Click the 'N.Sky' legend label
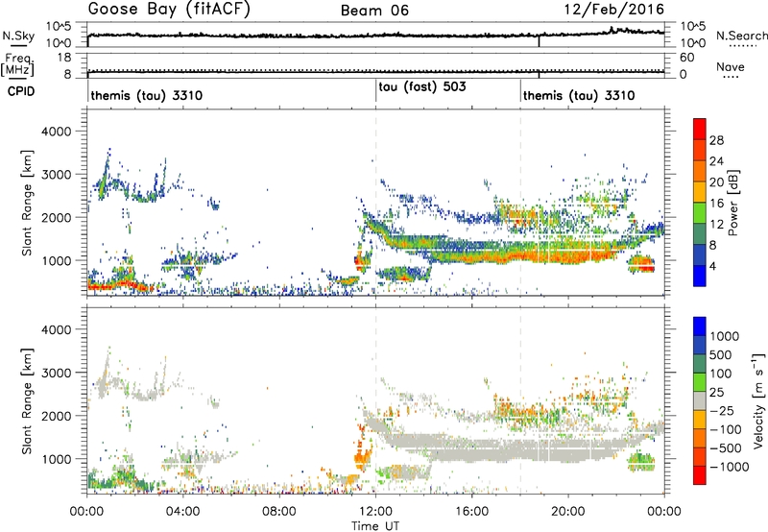Image resolution: width=768 pixels, height=532 pixels. point(18,36)
